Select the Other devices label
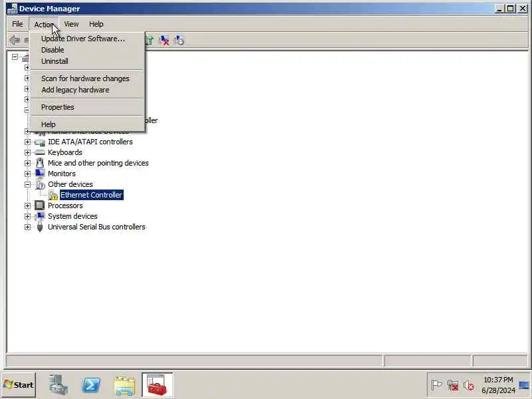Viewport: 532px width, 399px height. pyautogui.click(x=70, y=184)
